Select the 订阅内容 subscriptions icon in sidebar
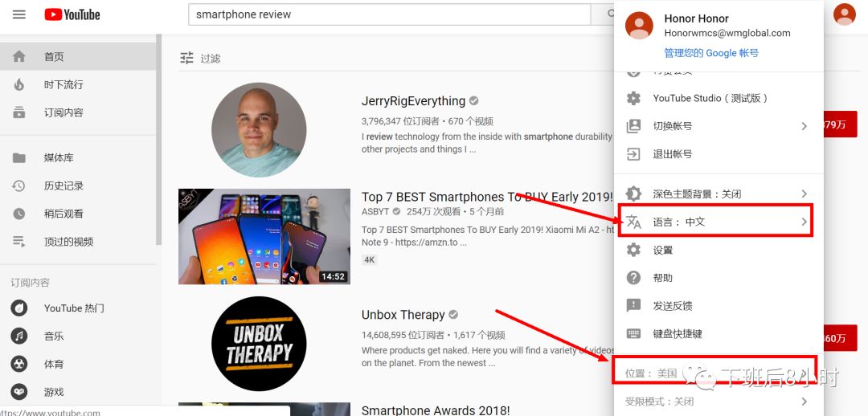This screenshot has width=868, height=416. click(19, 112)
